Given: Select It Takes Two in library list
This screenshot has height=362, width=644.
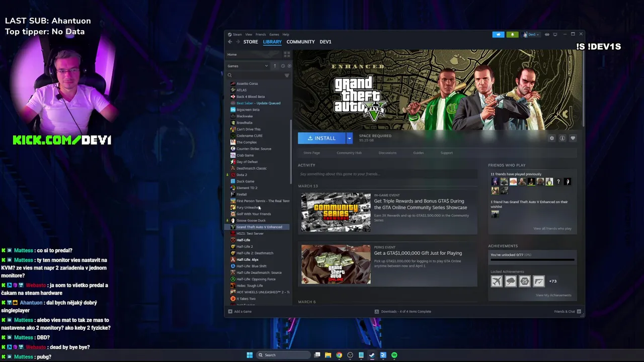Looking at the screenshot, I should (246, 299).
